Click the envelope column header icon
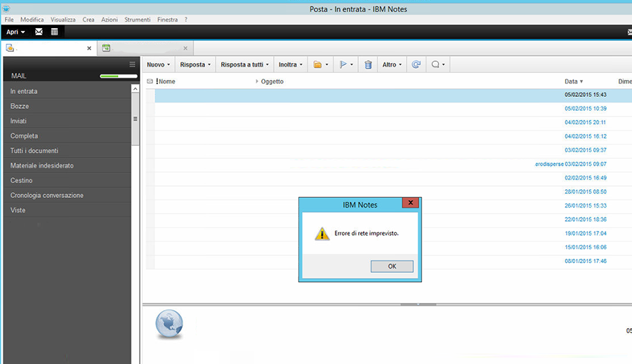Screen dimensions: 632x364 pyautogui.click(x=150, y=81)
